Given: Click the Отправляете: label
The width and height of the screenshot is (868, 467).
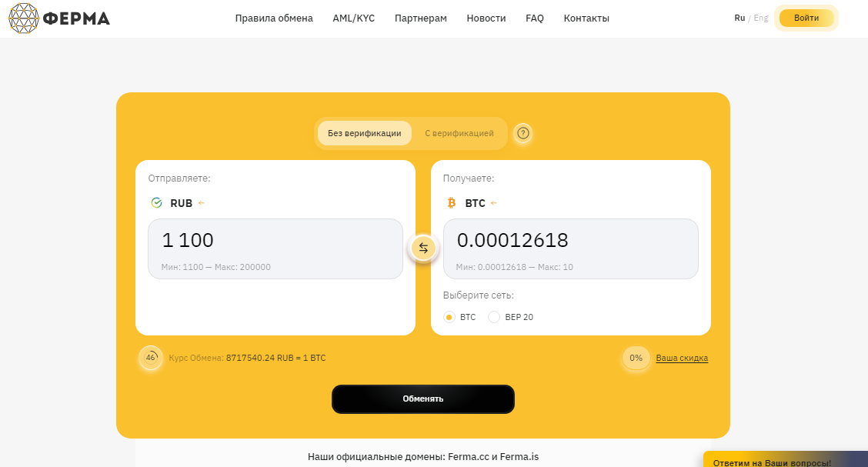Looking at the screenshot, I should pos(179,178).
